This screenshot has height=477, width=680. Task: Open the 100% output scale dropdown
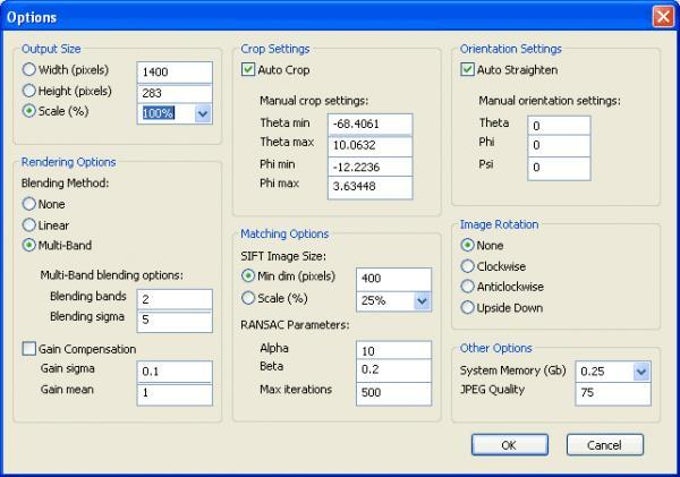203,114
